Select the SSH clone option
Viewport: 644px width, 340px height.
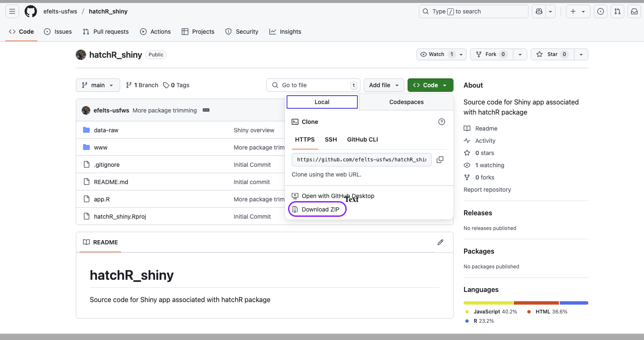331,139
